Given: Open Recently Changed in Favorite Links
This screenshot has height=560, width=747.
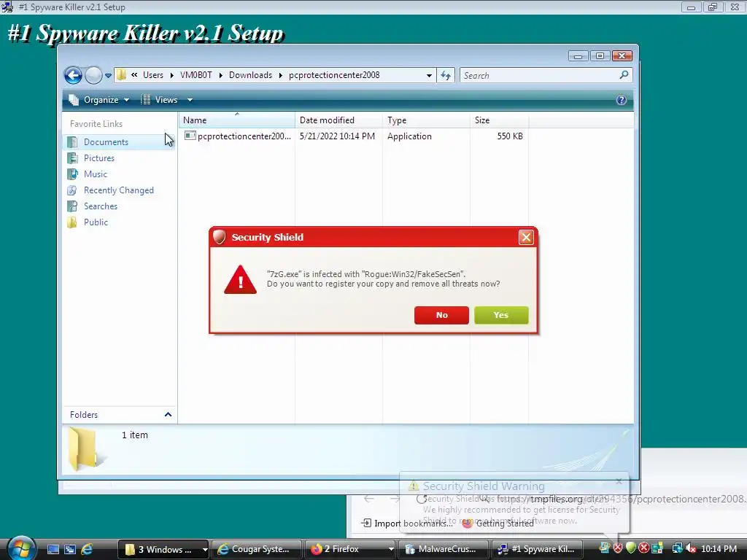Looking at the screenshot, I should tap(119, 190).
